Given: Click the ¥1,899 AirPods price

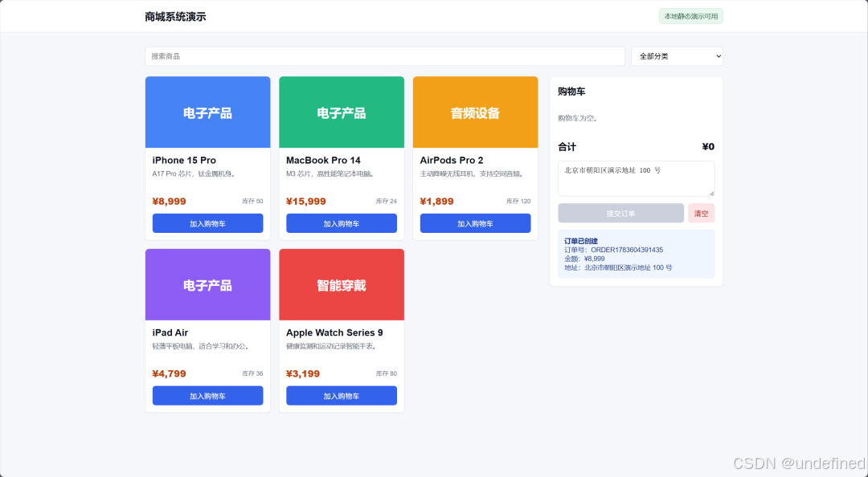Looking at the screenshot, I should click(x=436, y=202).
